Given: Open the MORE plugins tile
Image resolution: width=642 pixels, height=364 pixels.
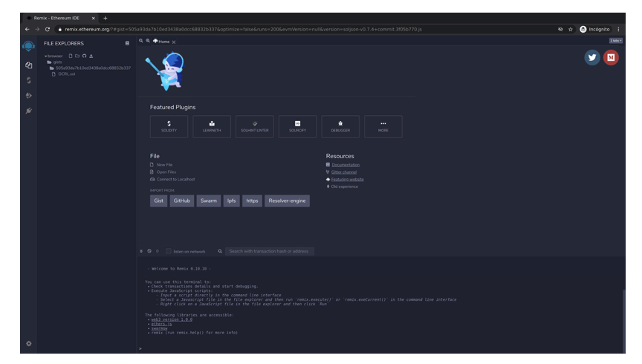Looking at the screenshot, I should [x=383, y=126].
